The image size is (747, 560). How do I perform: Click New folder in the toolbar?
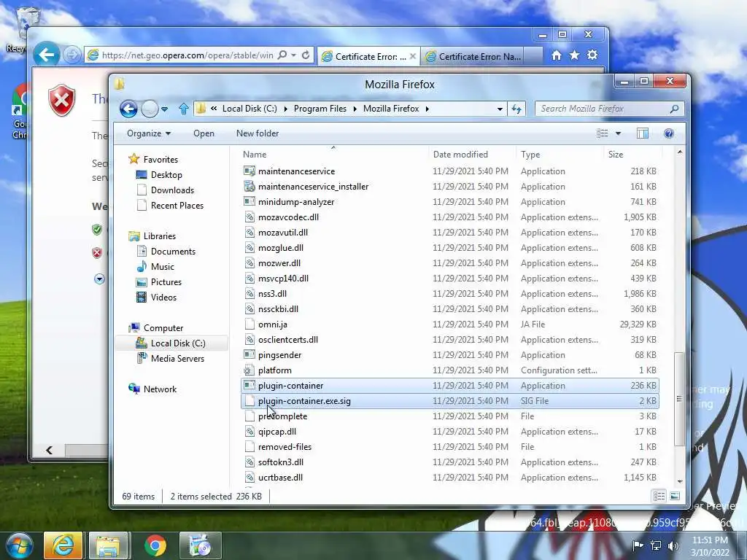(258, 133)
